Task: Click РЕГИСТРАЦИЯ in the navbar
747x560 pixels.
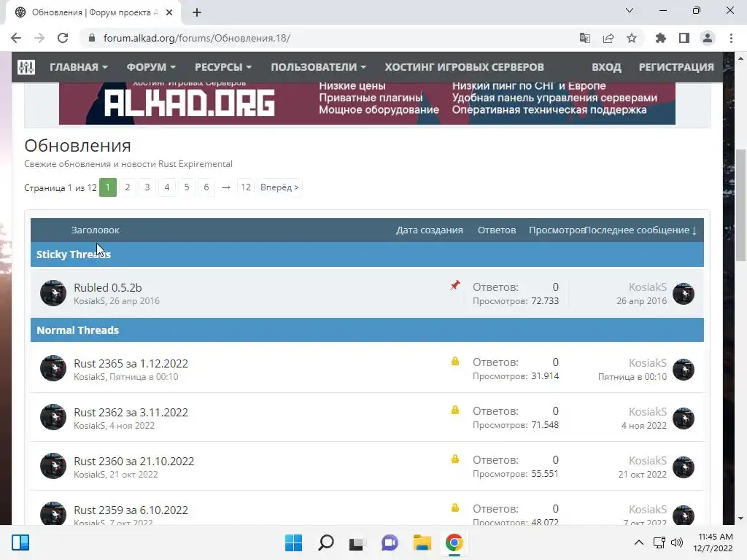Action: [676, 67]
